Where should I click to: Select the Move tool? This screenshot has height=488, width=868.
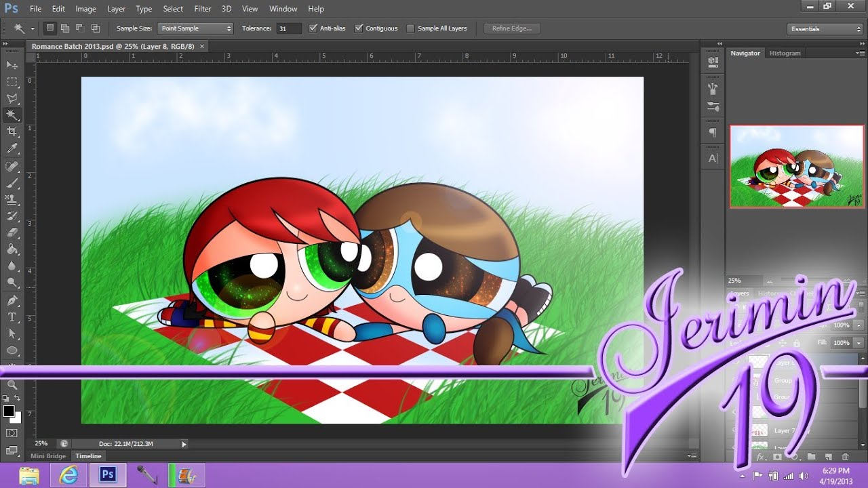(x=12, y=64)
